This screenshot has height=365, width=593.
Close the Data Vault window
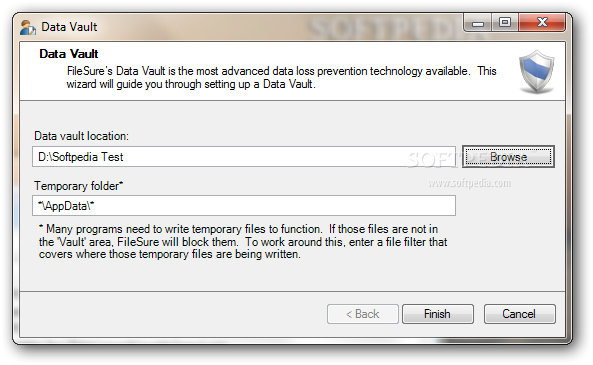click(542, 23)
